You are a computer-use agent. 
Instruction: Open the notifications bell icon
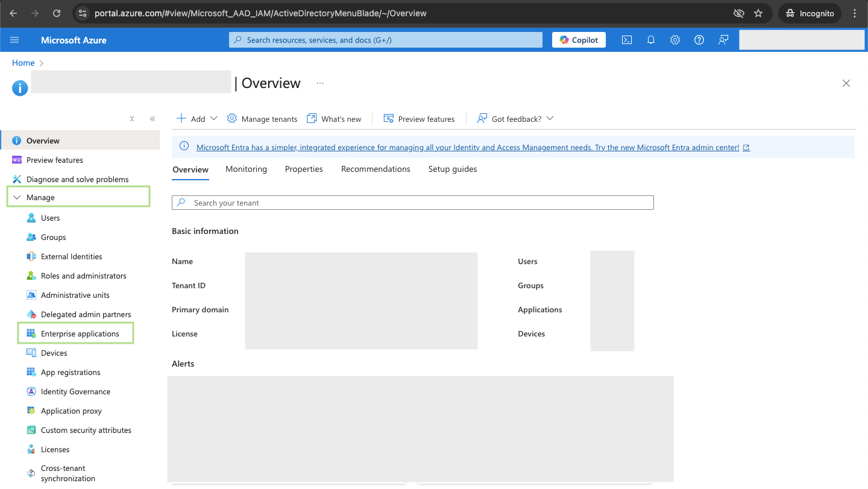(651, 40)
